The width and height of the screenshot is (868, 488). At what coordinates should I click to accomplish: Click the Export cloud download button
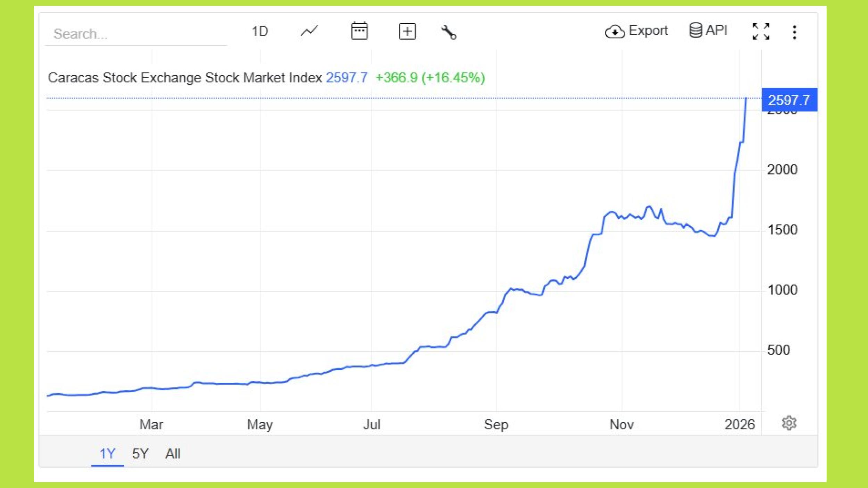[636, 31]
